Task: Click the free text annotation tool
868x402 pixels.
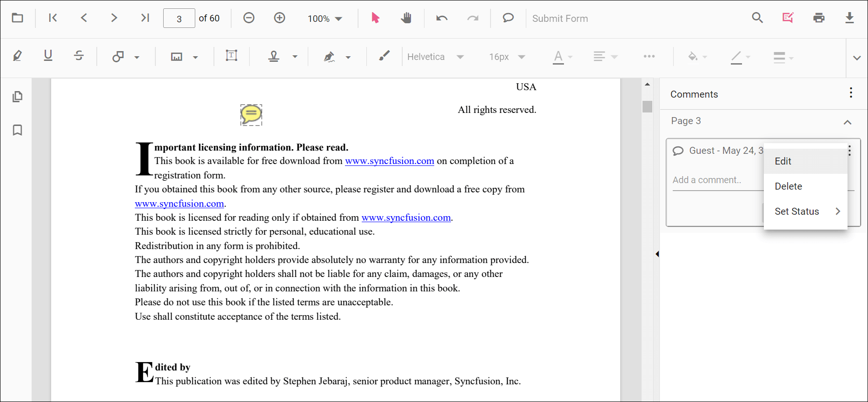Action: click(231, 56)
